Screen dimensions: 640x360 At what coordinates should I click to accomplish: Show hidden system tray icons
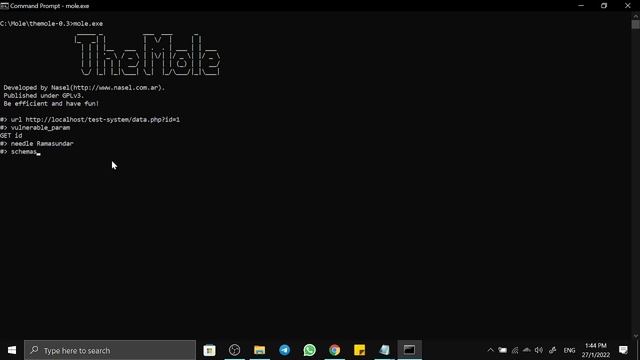tap(491, 350)
